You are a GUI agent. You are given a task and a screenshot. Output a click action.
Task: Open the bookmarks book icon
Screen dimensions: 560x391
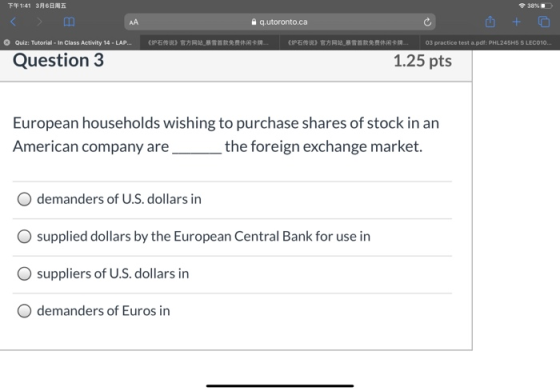coord(69,22)
